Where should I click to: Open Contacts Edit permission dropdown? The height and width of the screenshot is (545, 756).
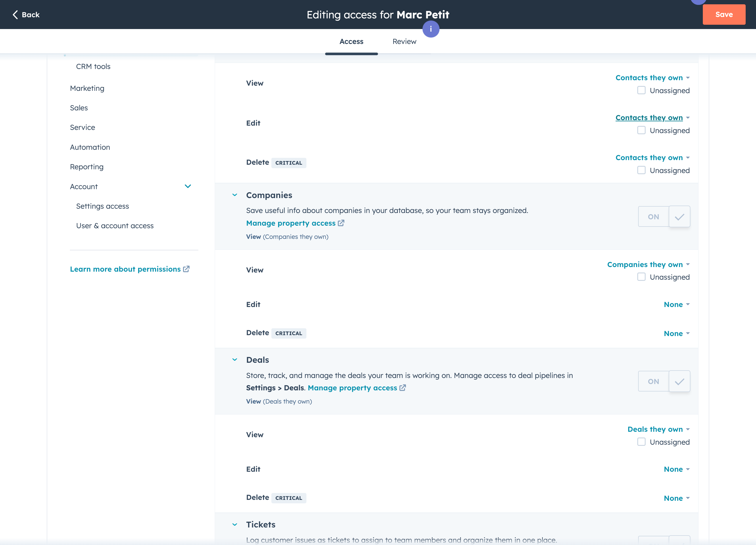(x=652, y=118)
